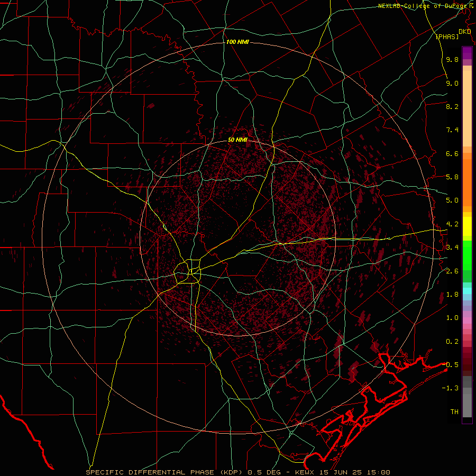
Task: Click the yellow segment of color bar
Action: tap(467, 226)
